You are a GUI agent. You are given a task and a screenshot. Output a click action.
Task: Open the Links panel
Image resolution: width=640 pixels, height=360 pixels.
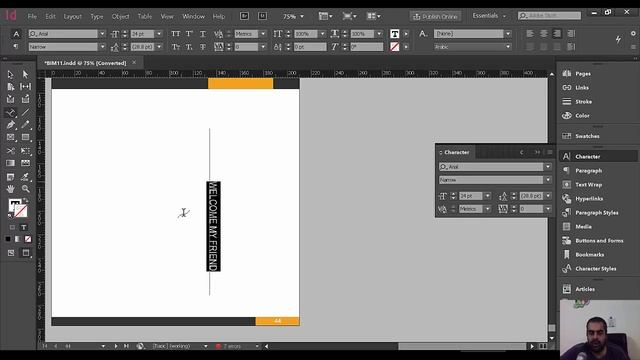(x=582, y=88)
